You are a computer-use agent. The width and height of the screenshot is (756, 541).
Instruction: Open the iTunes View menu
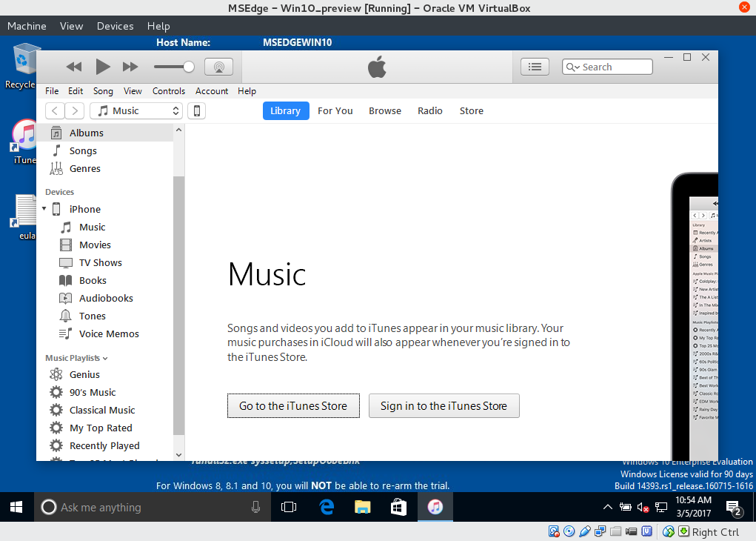pos(133,91)
